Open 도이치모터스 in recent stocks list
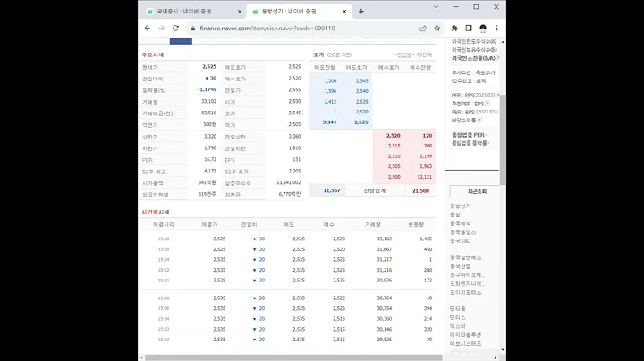The width and height of the screenshot is (644, 361). pos(466,292)
